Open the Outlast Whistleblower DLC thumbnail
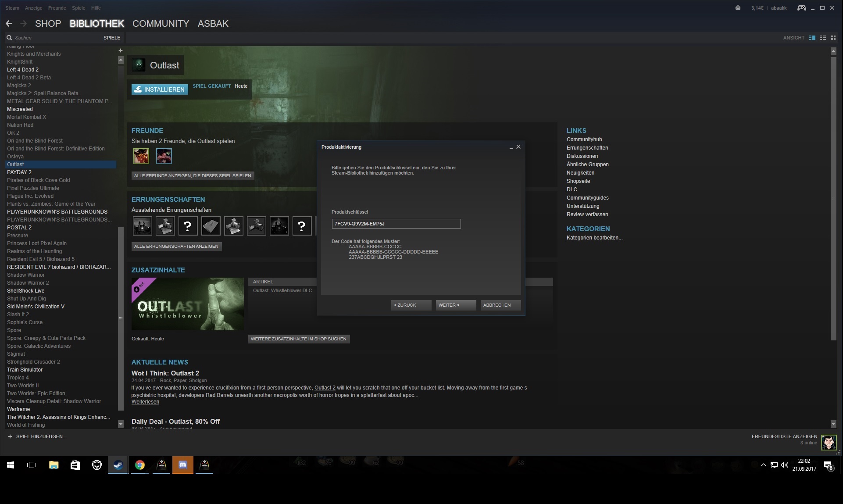 187,304
